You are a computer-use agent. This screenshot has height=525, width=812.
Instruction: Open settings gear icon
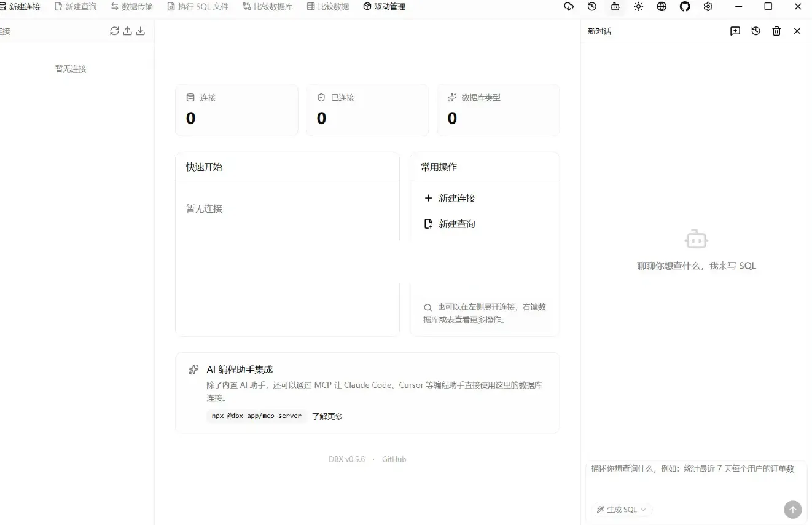pos(708,7)
